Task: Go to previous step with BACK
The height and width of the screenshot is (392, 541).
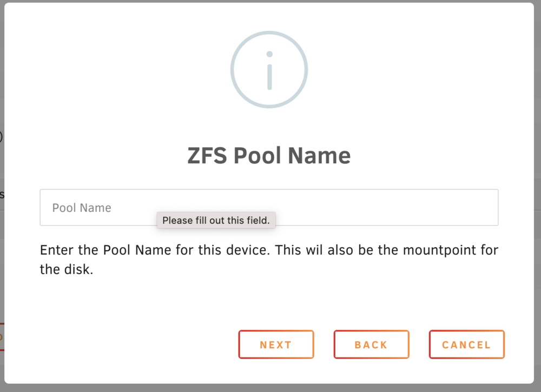Action: (x=371, y=344)
